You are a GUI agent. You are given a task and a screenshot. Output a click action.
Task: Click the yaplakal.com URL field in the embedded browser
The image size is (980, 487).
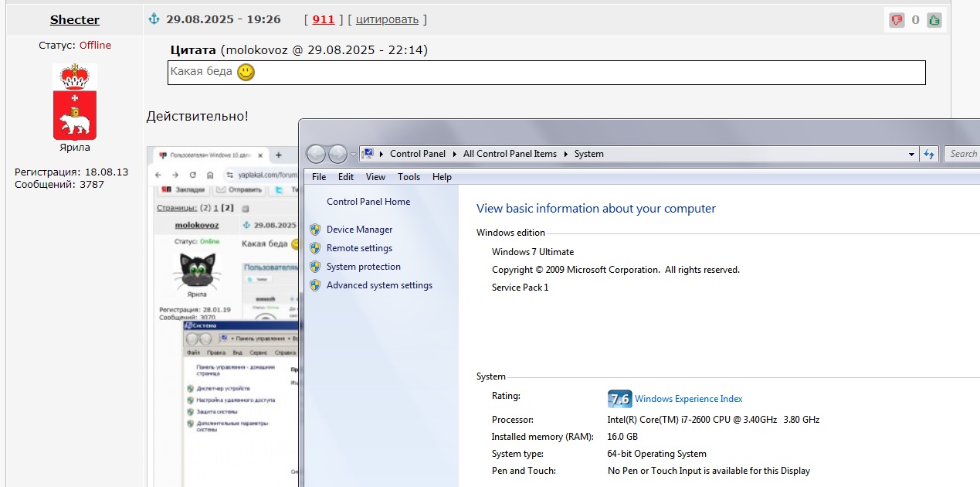pyautogui.click(x=262, y=175)
